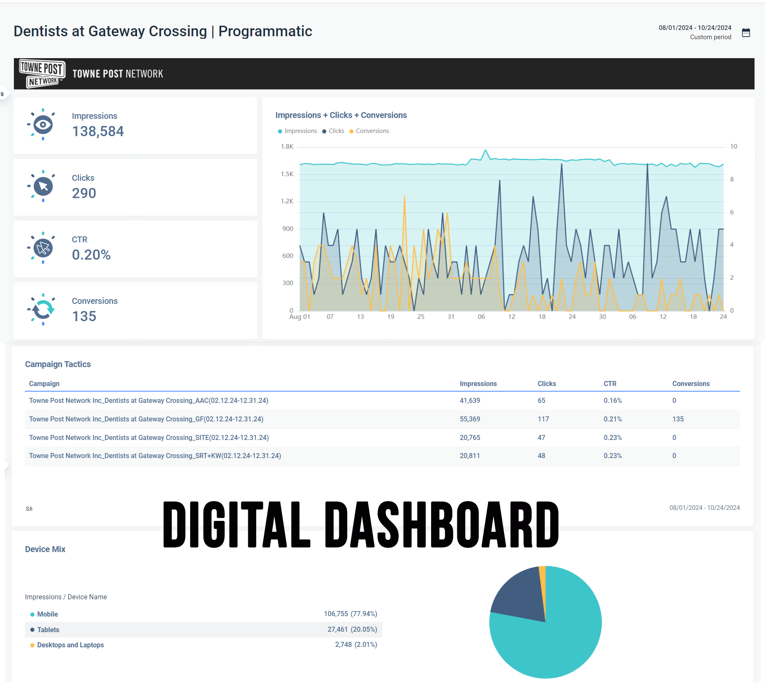Open the GF campaign row link
The width and height of the screenshot is (765, 700).
[x=146, y=419]
